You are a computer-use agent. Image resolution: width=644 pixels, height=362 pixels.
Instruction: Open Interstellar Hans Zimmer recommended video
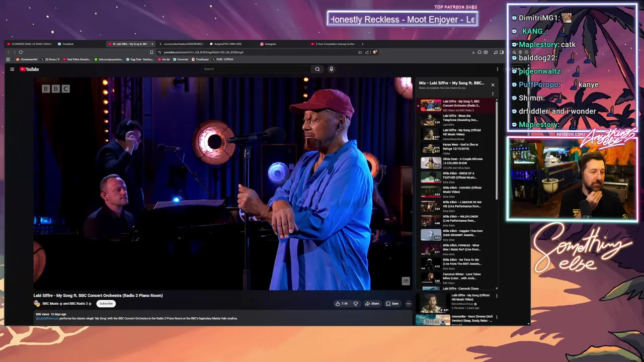(455, 320)
